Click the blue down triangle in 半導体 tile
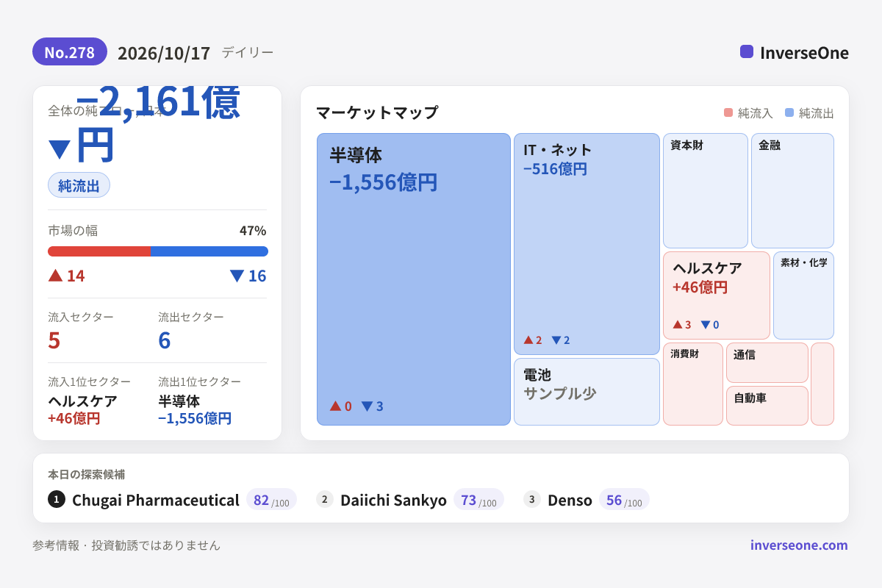Image resolution: width=882 pixels, height=588 pixels. (367, 406)
